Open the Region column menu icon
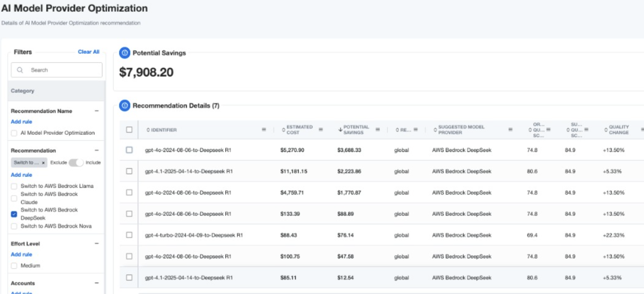The height and width of the screenshot is (294, 644). click(415, 129)
